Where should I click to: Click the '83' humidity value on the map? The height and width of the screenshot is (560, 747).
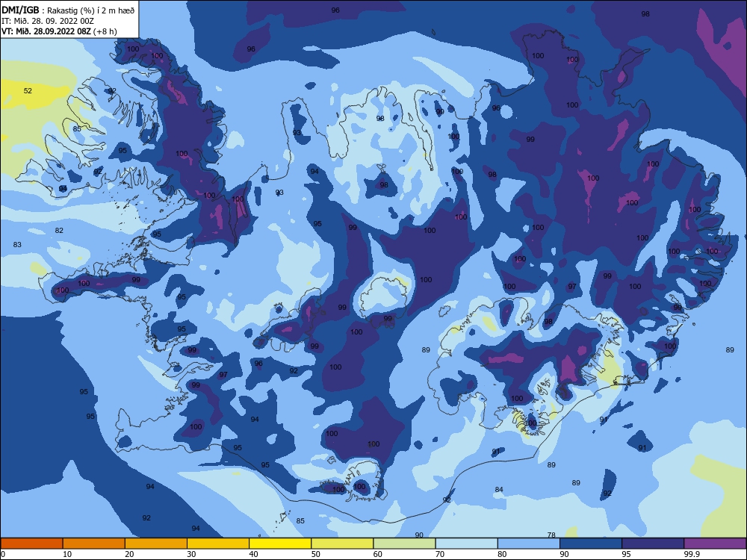17,245
